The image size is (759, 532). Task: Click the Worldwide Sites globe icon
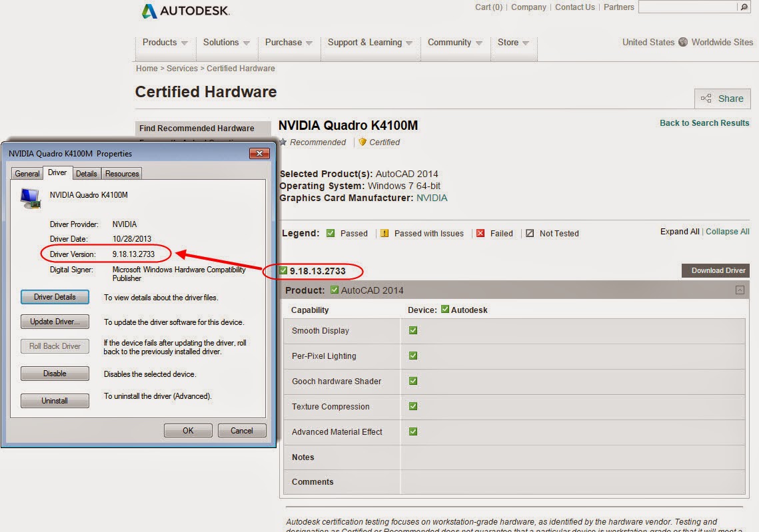click(683, 42)
